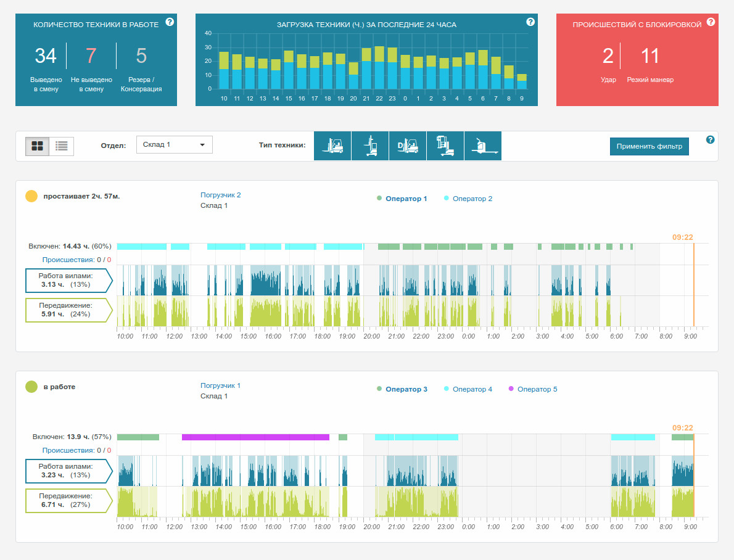This screenshot has width=734, height=560.
Task: Select the counterbalance forklift type filter
Action: pyautogui.click(x=332, y=146)
